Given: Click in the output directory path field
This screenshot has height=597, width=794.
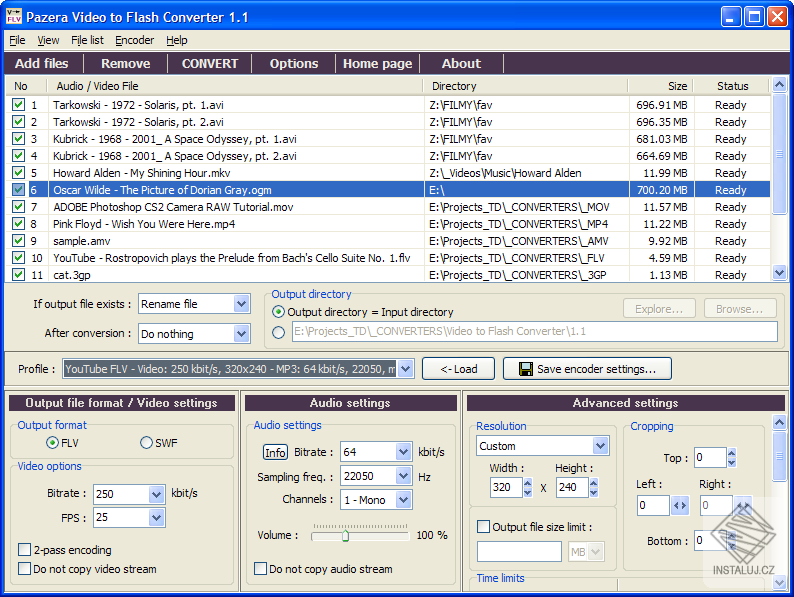Looking at the screenshot, I should pos(535,332).
